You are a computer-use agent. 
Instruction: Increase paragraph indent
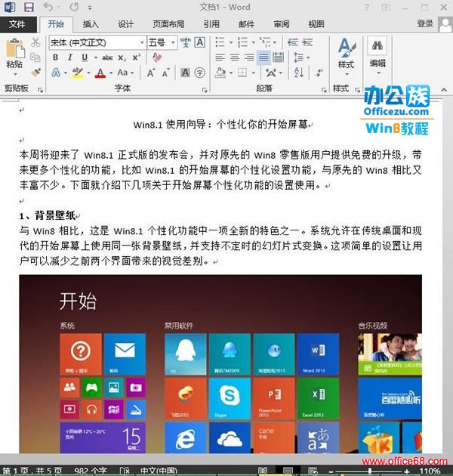(307, 42)
